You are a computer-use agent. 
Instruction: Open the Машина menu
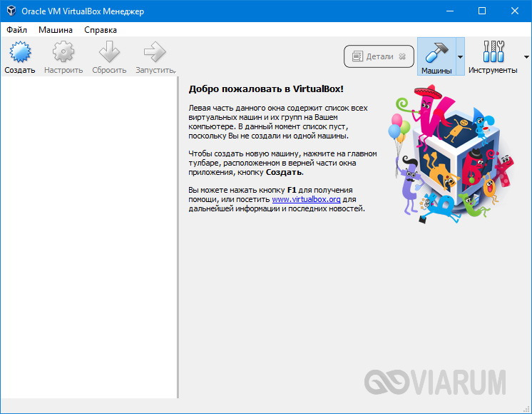tap(56, 30)
